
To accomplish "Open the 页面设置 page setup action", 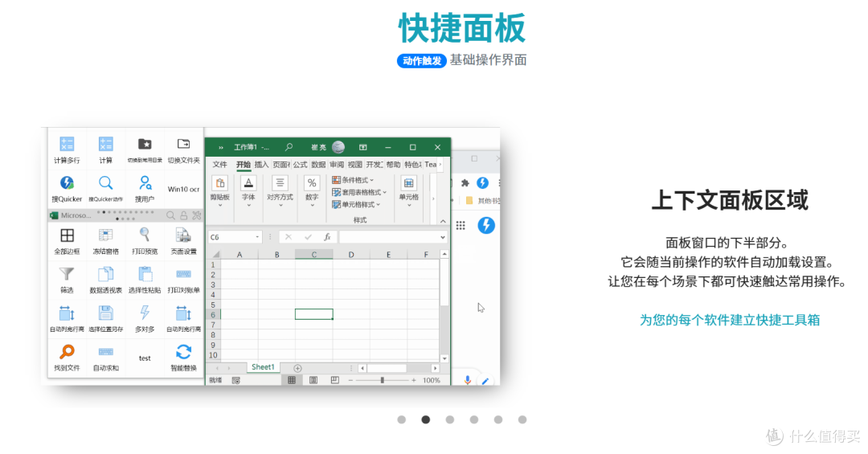I will pyautogui.click(x=183, y=241).
